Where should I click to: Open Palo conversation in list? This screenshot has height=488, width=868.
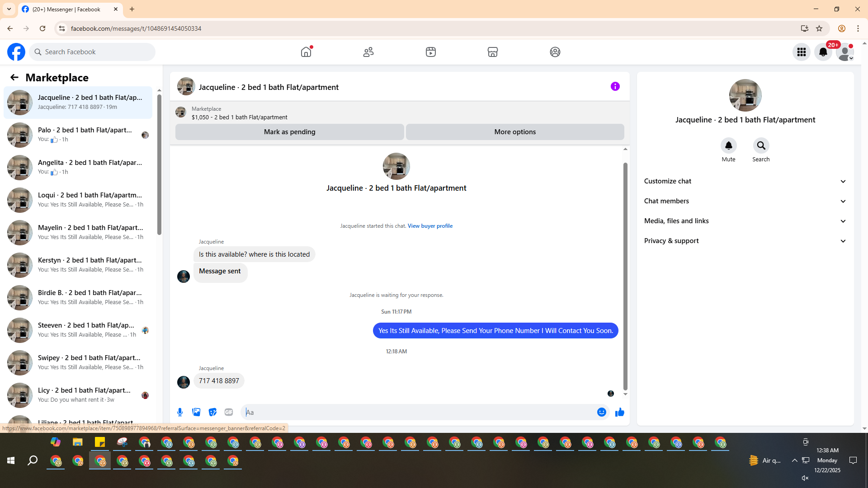[x=78, y=135]
